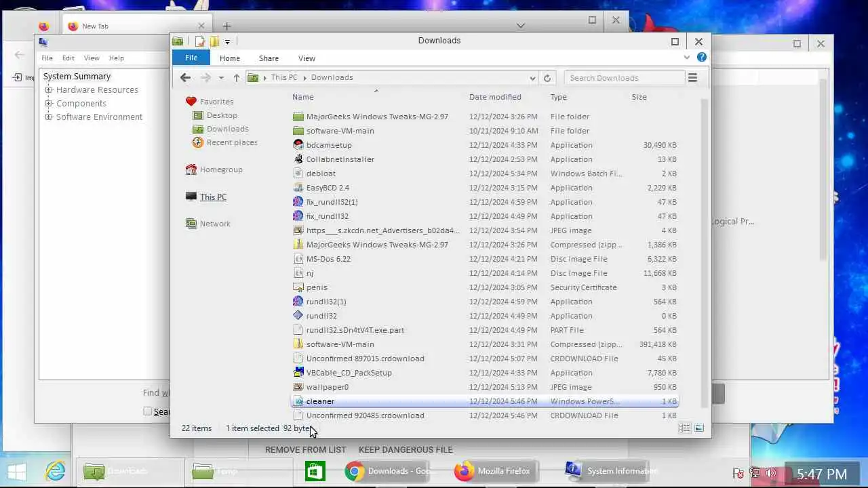Close the New Tab in Firefox
Screen dimensions: 868x488
(x=201, y=26)
